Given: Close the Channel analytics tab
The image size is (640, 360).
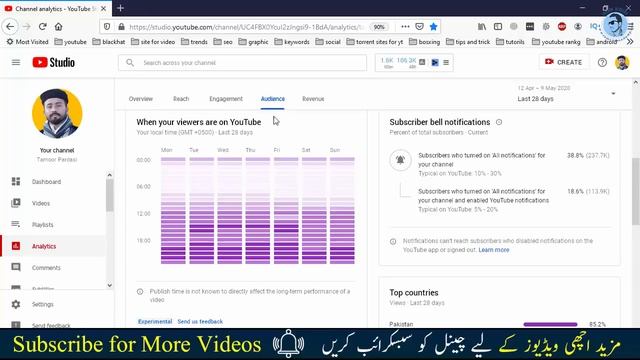Looking at the screenshot, I should tap(103, 8).
